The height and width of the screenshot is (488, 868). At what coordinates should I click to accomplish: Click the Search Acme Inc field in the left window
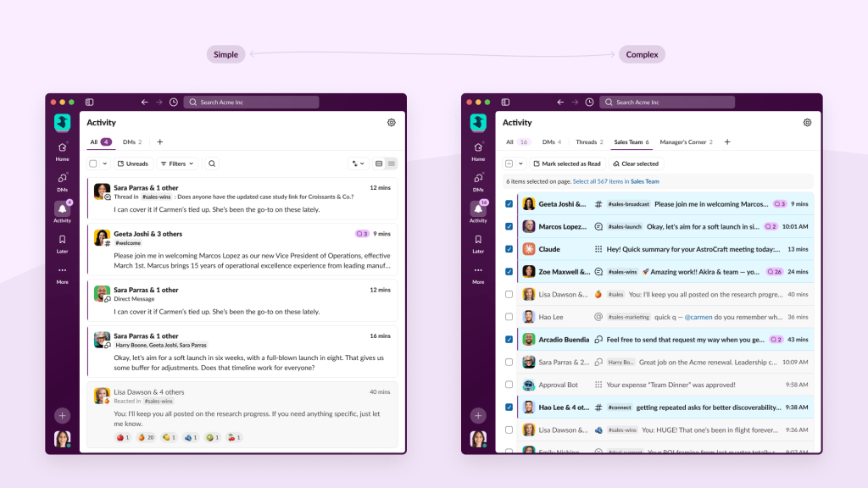click(x=251, y=103)
